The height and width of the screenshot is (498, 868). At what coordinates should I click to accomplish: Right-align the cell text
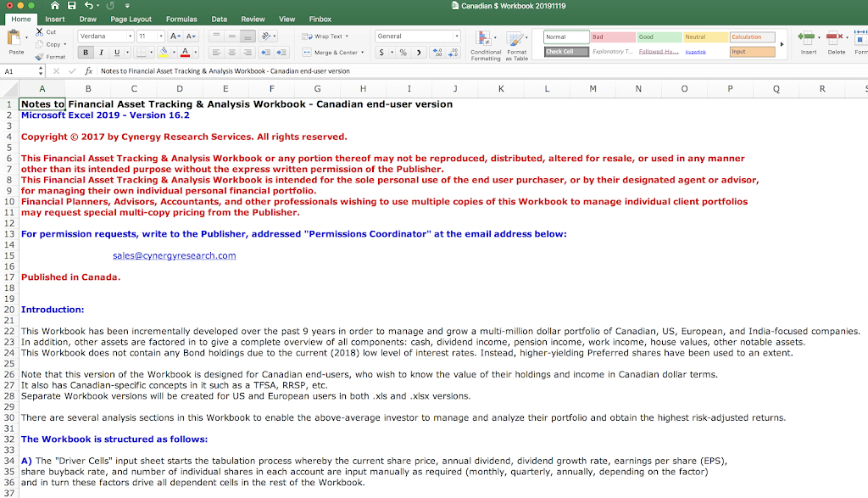(x=248, y=53)
